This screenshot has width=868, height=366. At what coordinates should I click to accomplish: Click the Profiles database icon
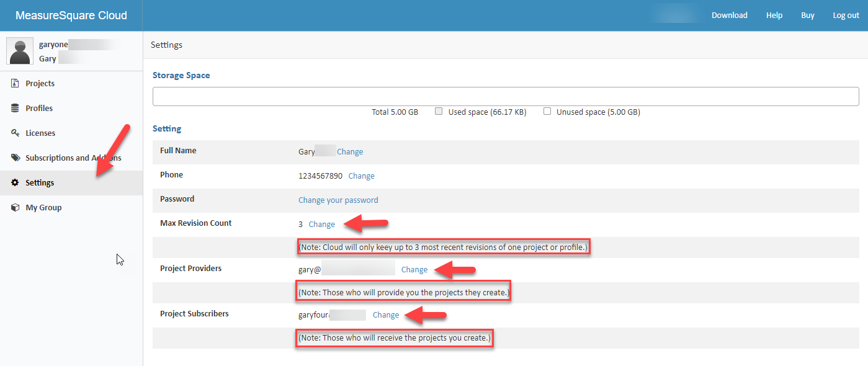15,108
